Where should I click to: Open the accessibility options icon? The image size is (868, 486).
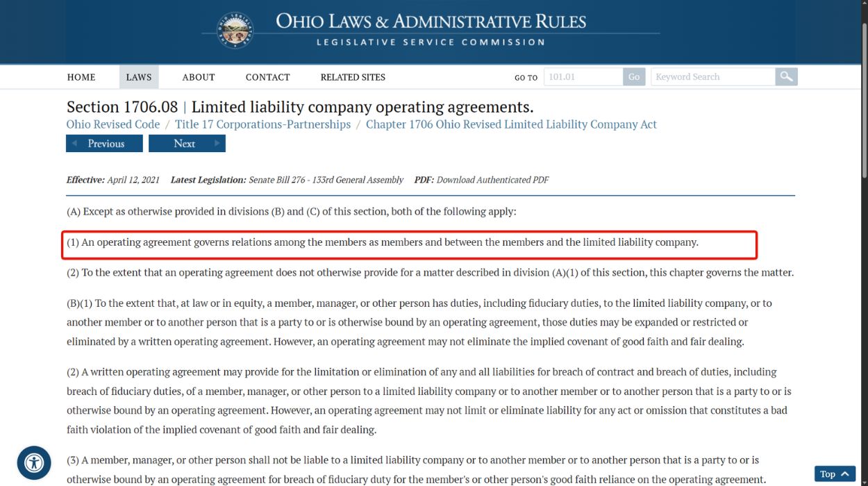[34, 463]
